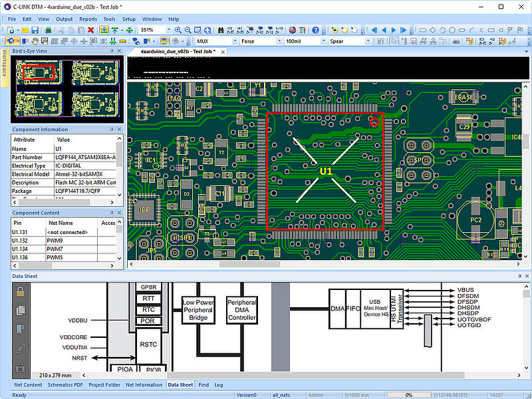Open the Spear probe type dropdown

[x=368, y=41]
